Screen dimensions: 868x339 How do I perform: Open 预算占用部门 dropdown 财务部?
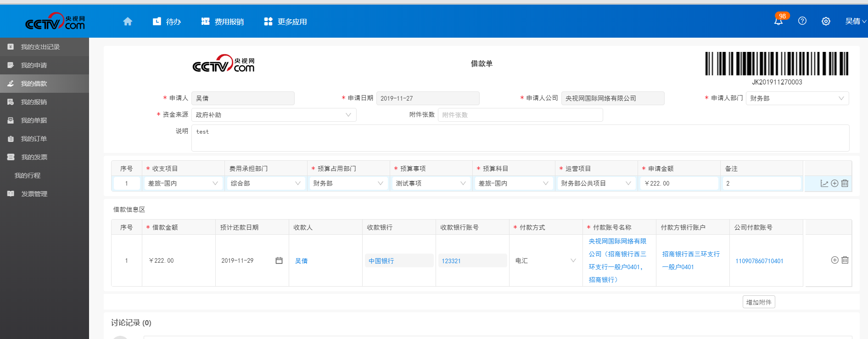(x=348, y=183)
